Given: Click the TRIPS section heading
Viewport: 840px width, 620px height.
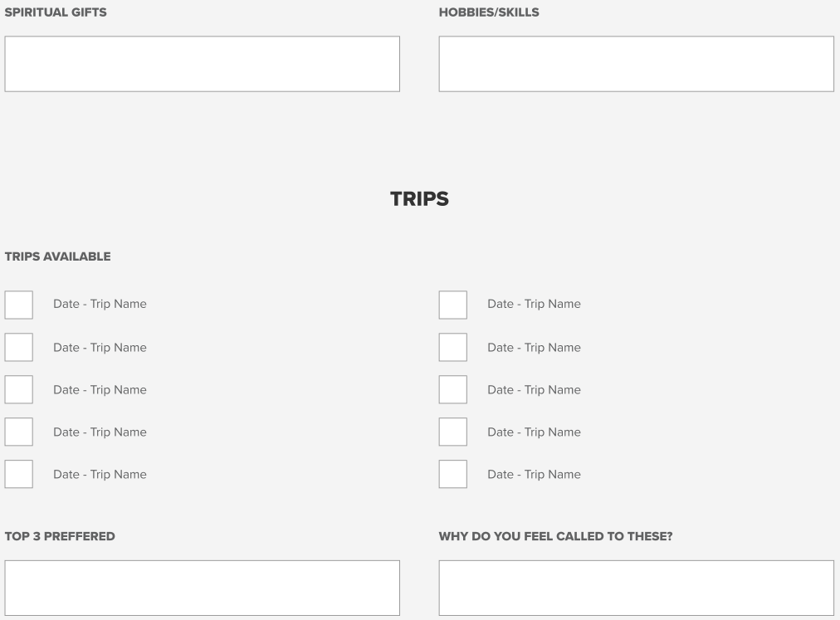Looking at the screenshot, I should [x=419, y=199].
